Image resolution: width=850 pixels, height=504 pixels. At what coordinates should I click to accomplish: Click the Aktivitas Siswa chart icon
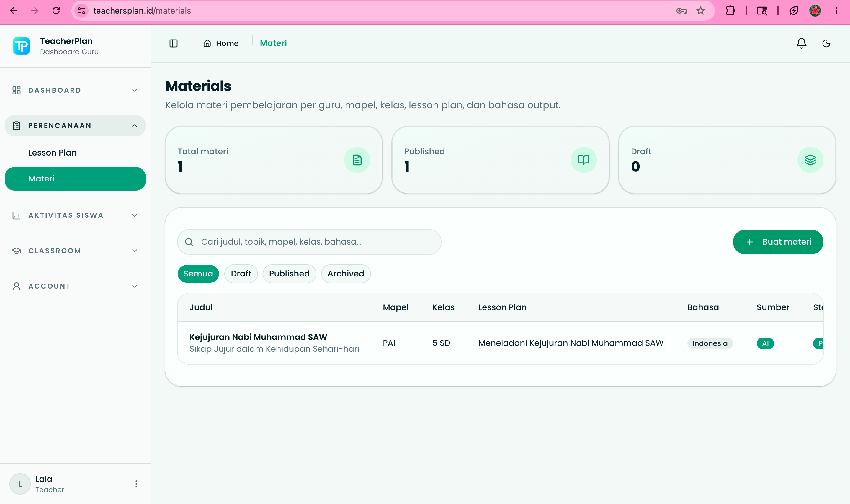(16, 215)
